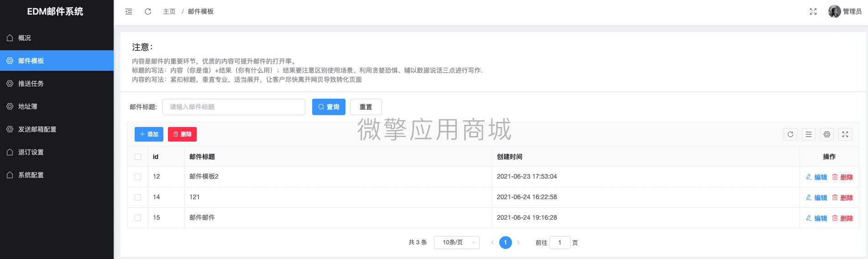
Task: Select the checkbox for row id 12
Action: [138, 177]
